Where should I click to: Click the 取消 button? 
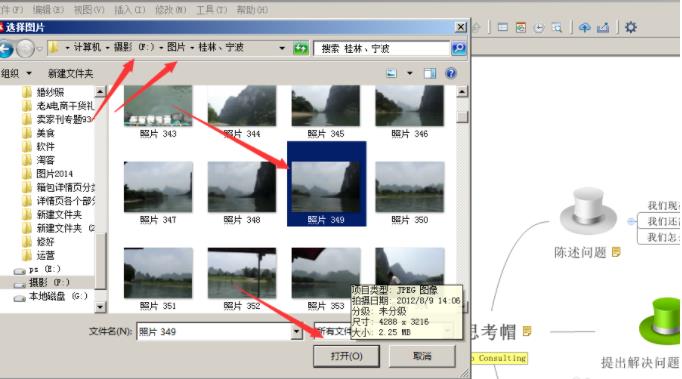click(x=422, y=356)
